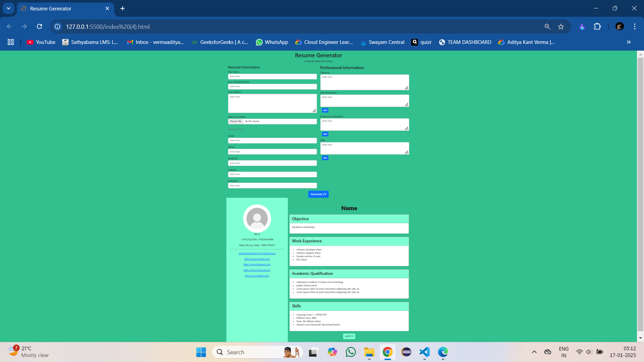Bookmark this page with star icon
This screenshot has height=362, width=644.
pos(561,26)
